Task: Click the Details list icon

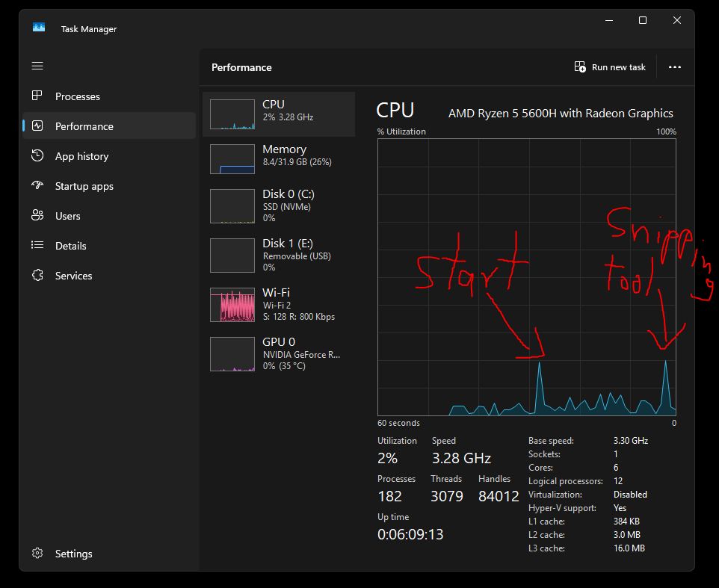Action: pyautogui.click(x=37, y=245)
